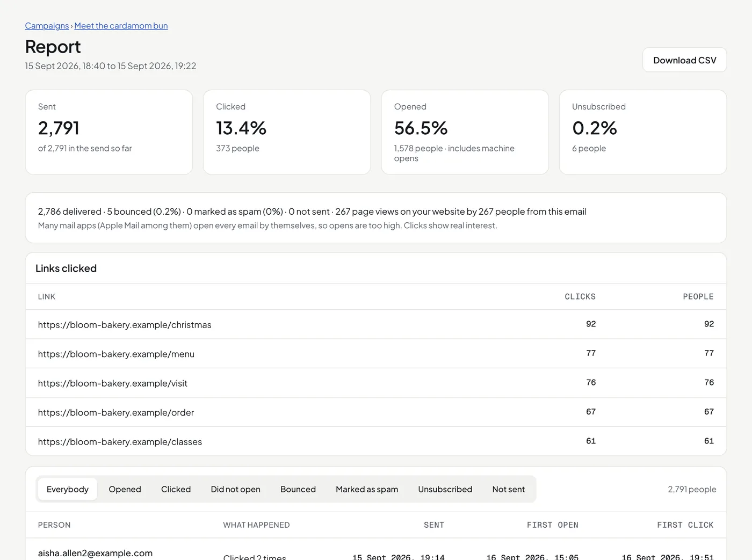Show the Unsubscribed people tab
This screenshot has width=752, height=560.
coord(445,489)
